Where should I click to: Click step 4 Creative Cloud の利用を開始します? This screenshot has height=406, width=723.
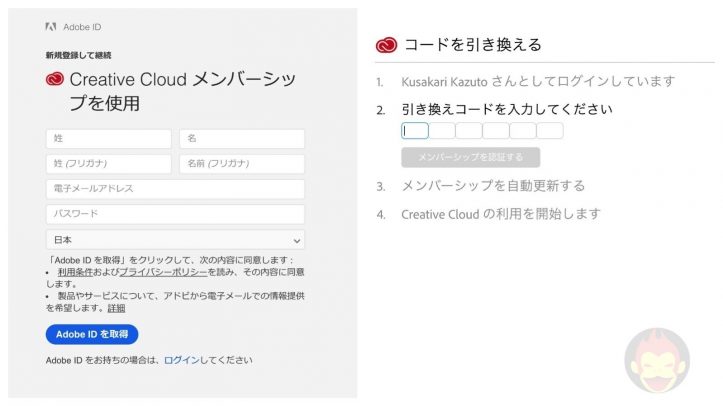(501, 214)
